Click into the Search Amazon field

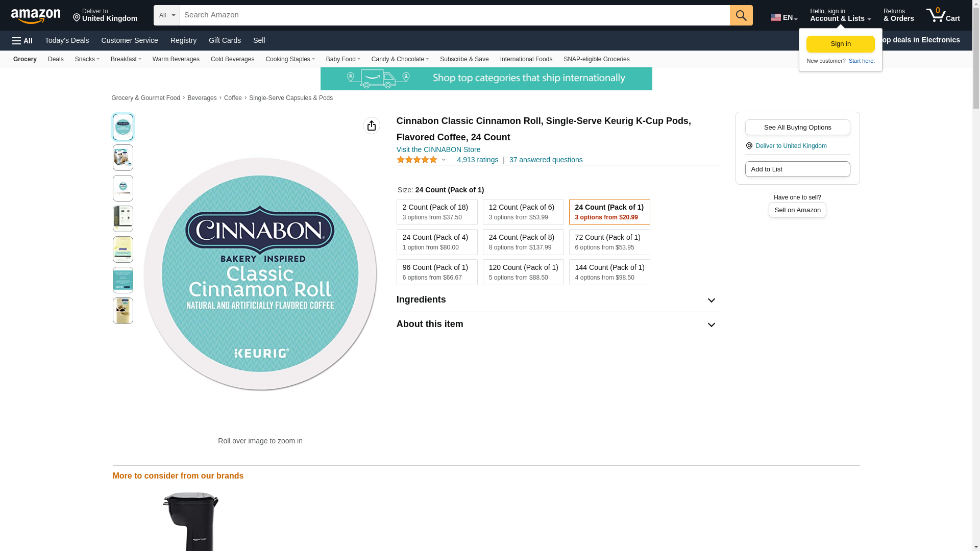tap(454, 15)
